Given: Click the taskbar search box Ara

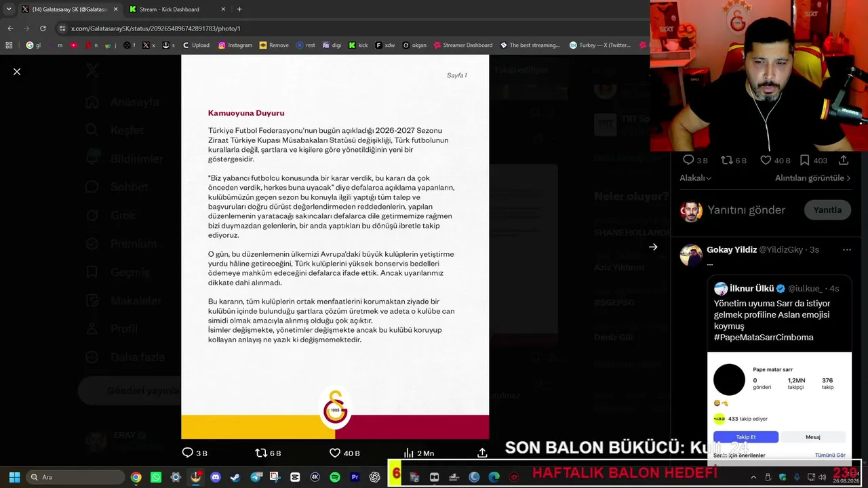Looking at the screenshot, I should click(76, 477).
